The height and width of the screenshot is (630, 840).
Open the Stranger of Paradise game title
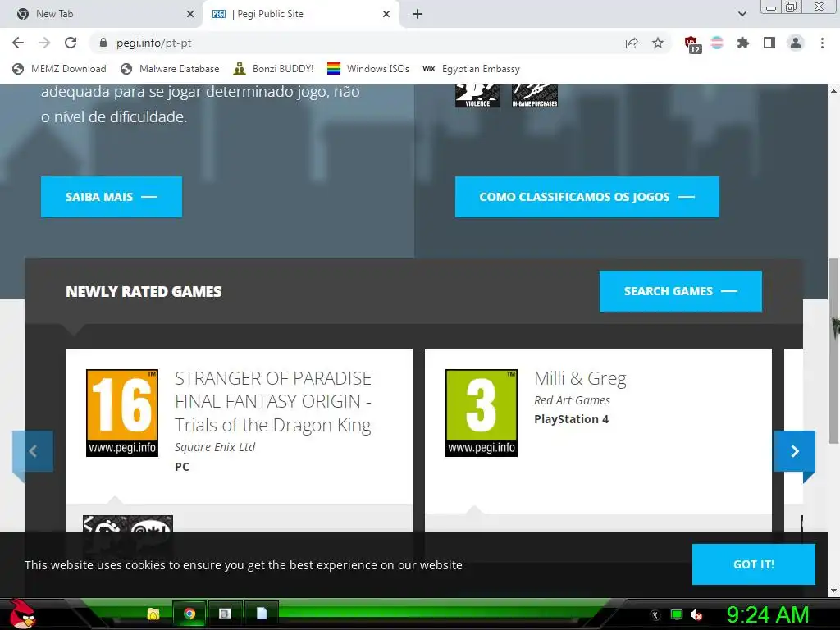pos(273,401)
